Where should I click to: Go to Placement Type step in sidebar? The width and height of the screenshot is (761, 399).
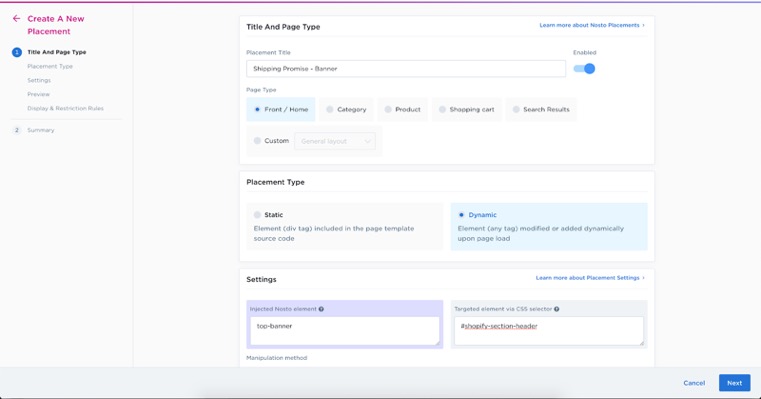tap(50, 66)
